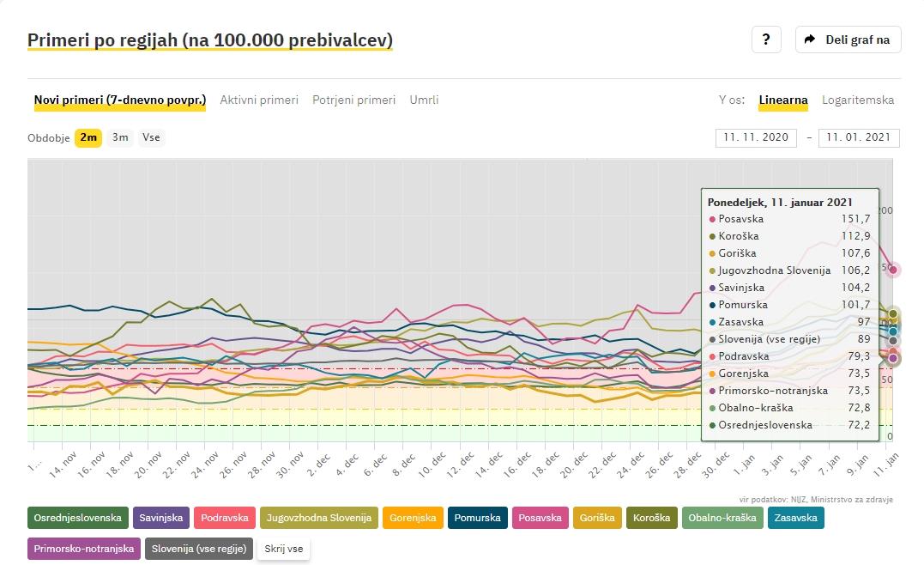Image resolution: width=924 pixels, height=565 pixels.
Task: Select the Umrli tab
Action: pyautogui.click(x=424, y=100)
